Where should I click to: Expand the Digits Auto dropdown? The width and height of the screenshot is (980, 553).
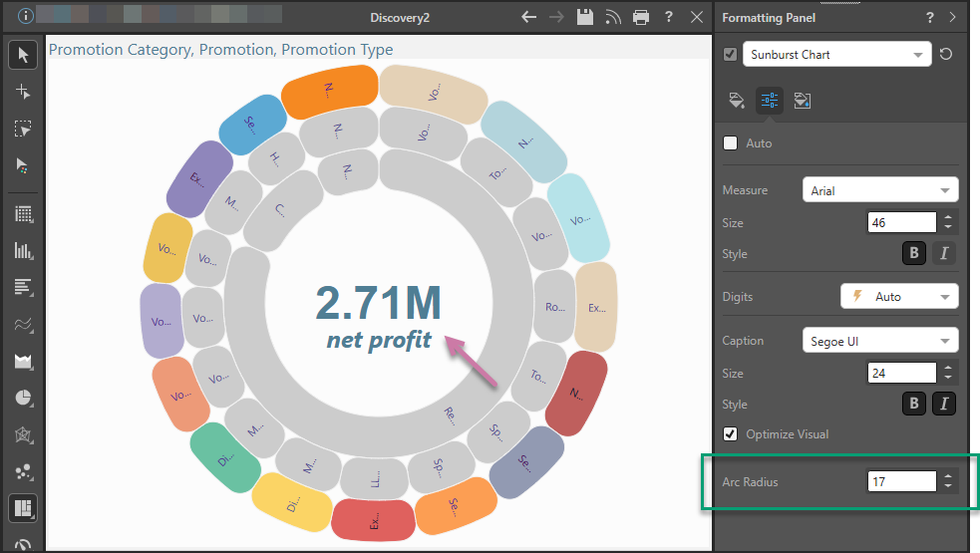point(899,296)
